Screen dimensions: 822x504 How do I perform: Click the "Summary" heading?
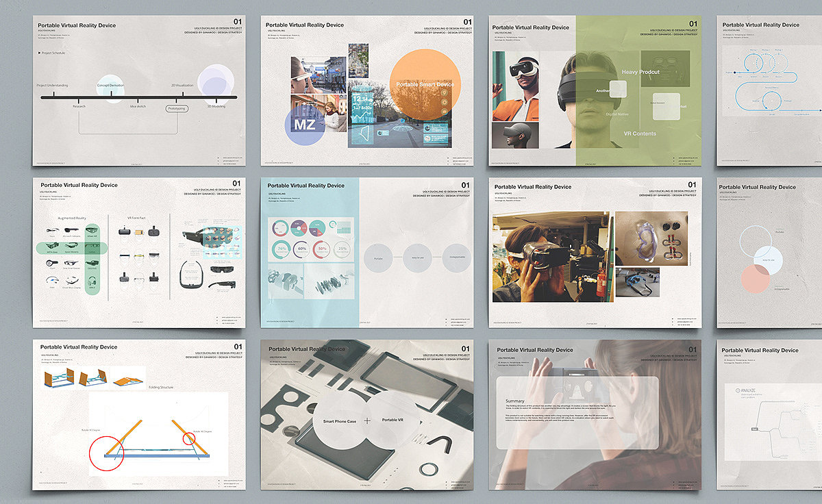tap(515, 401)
